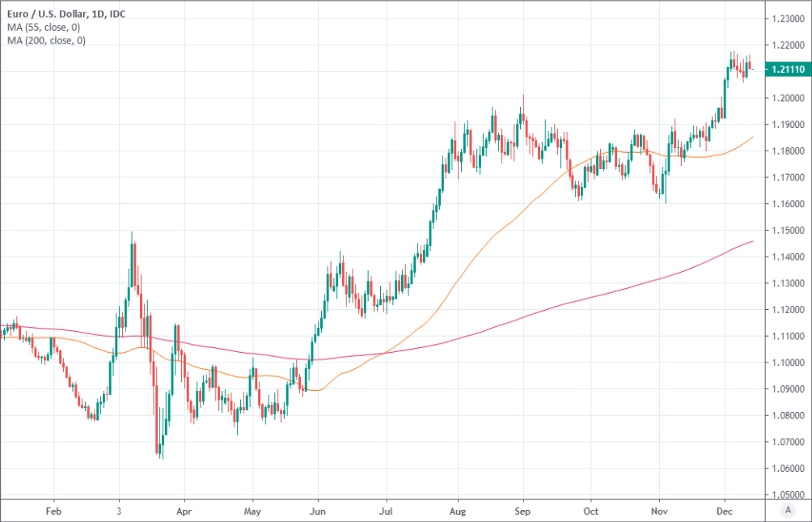The image size is (812, 522).
Task: Click the green 1.21110 current price label
Action: tap(789, 72)
